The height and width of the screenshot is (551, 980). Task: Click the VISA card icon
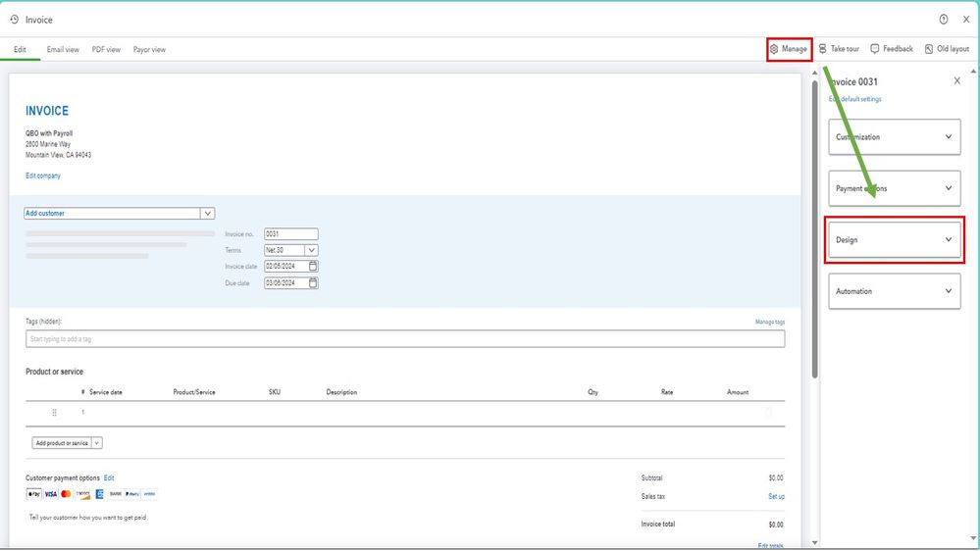51,494
